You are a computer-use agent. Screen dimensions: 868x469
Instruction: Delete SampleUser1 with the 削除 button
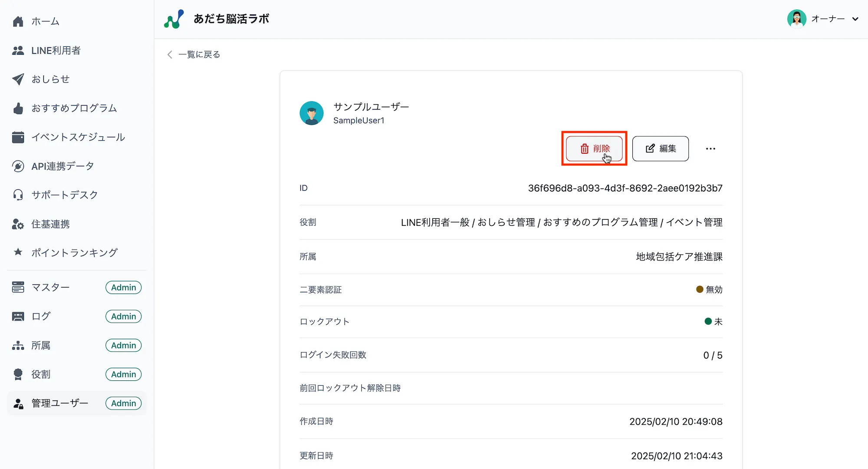pyautogui.click(x=594, y=149)
